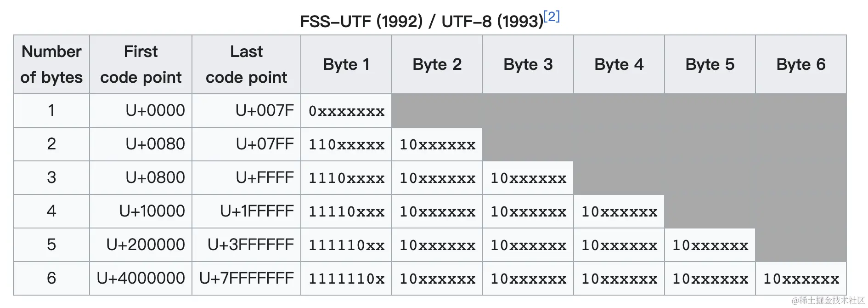
Task: Select the U+007F cell
Action: click(x=265, y=110)
